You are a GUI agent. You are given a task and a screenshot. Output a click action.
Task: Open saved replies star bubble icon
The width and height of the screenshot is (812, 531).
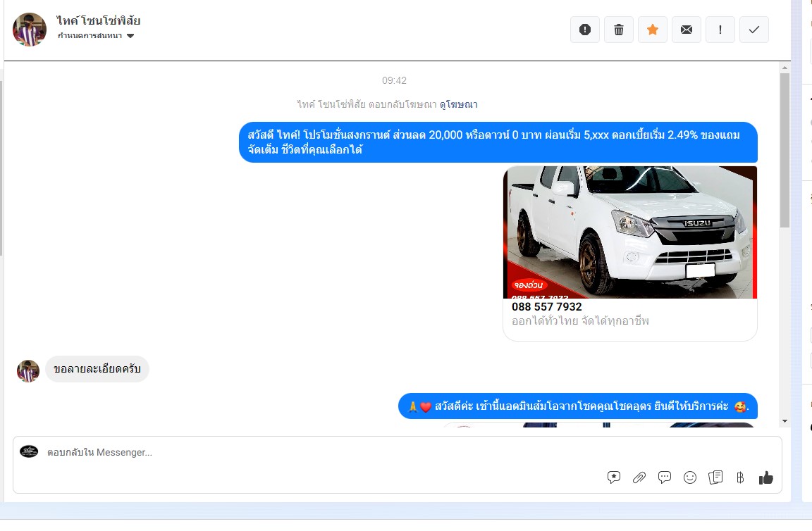614,477
